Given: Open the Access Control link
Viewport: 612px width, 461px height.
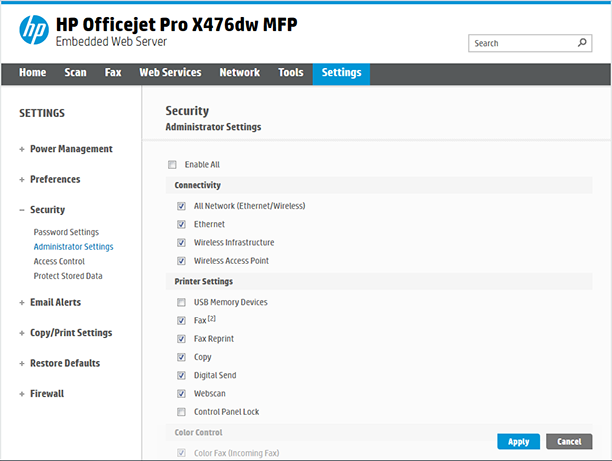Looking at the screenshot, I should [x=59, y=261].
